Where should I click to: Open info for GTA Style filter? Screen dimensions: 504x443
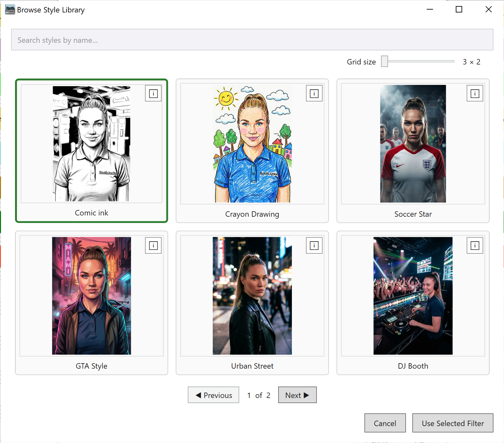click(153, 245)
